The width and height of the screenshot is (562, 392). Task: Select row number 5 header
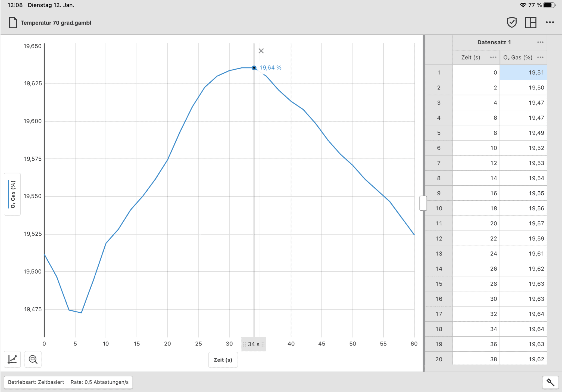point(439,133)
